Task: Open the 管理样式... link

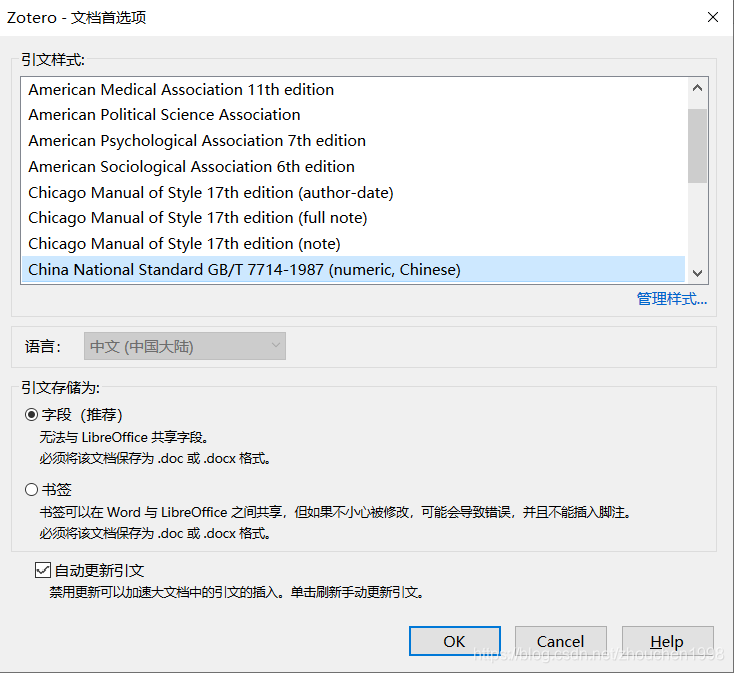Action: tap(672, 298)
